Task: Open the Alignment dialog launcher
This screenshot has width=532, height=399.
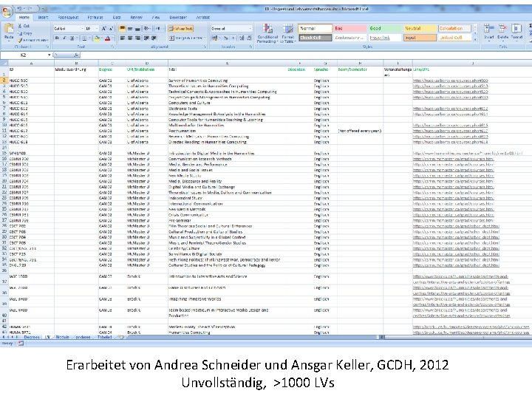Action: pyautogui.click(x=205, y=47)
